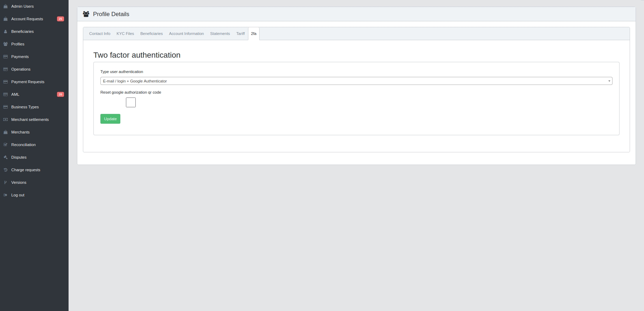Open Disputes sidebar link
This screenshot has height=311, width=644.
[19, 157]
